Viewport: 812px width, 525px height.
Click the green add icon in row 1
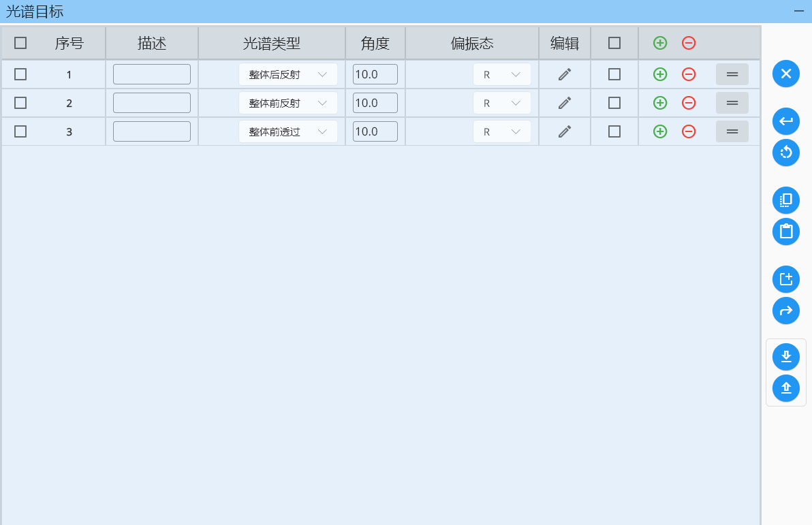point(659,74)
